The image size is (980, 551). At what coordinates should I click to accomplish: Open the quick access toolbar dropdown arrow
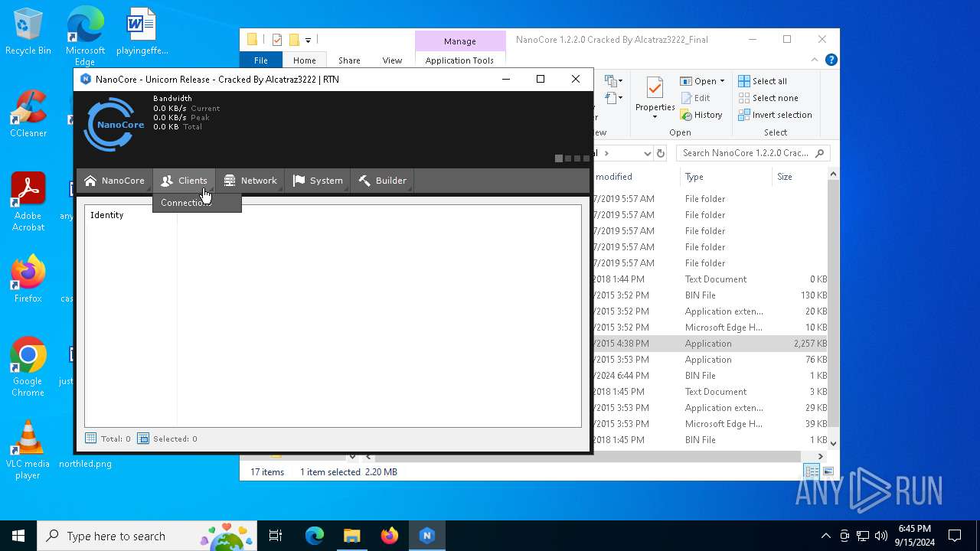coord(308,40)
